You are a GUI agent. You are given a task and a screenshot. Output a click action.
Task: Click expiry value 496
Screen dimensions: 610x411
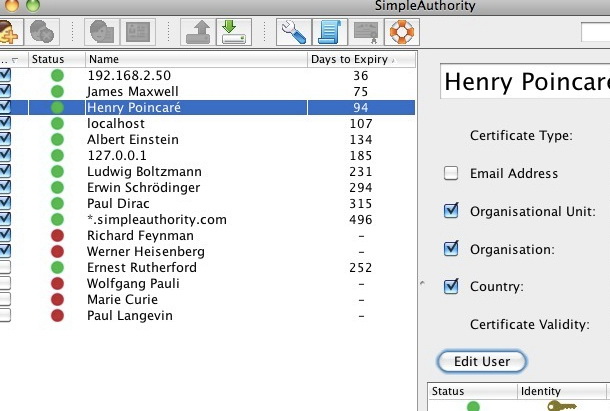coord(361,220)
